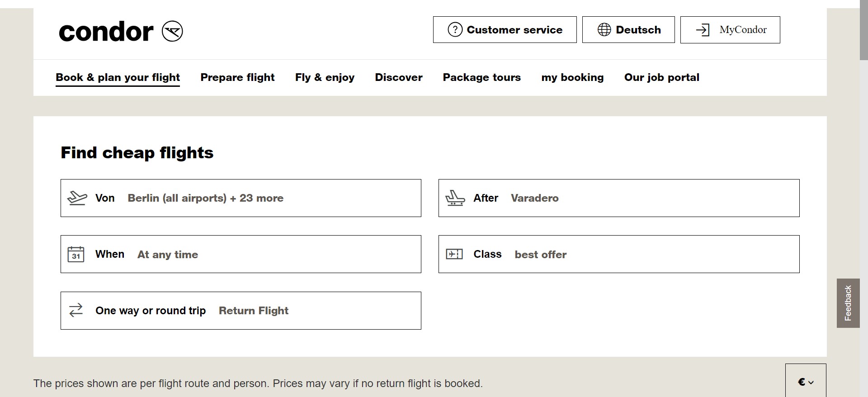Open Our job portal link

tap(661, 77)
